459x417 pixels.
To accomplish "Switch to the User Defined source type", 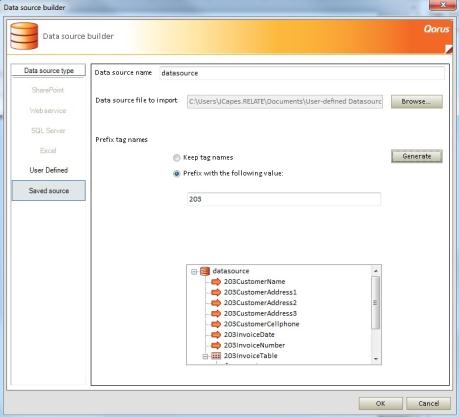I will click(49, 170).
